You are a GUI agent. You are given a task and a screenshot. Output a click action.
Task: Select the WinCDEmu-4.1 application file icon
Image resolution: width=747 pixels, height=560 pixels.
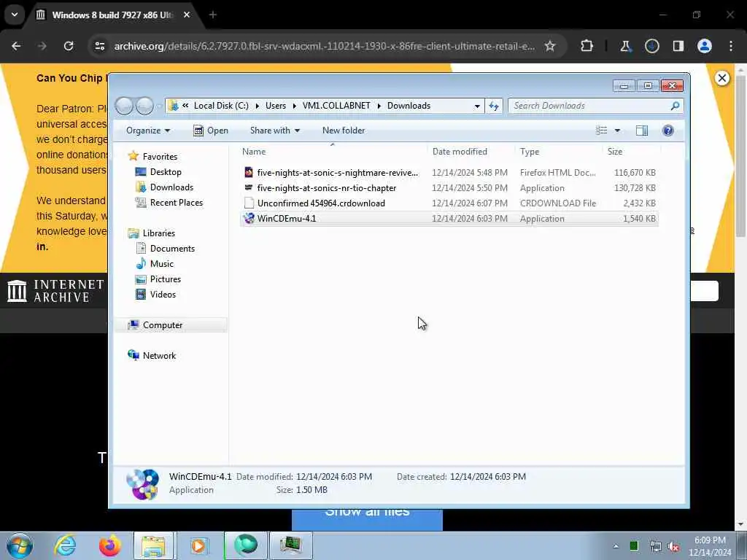coord(249,219)
